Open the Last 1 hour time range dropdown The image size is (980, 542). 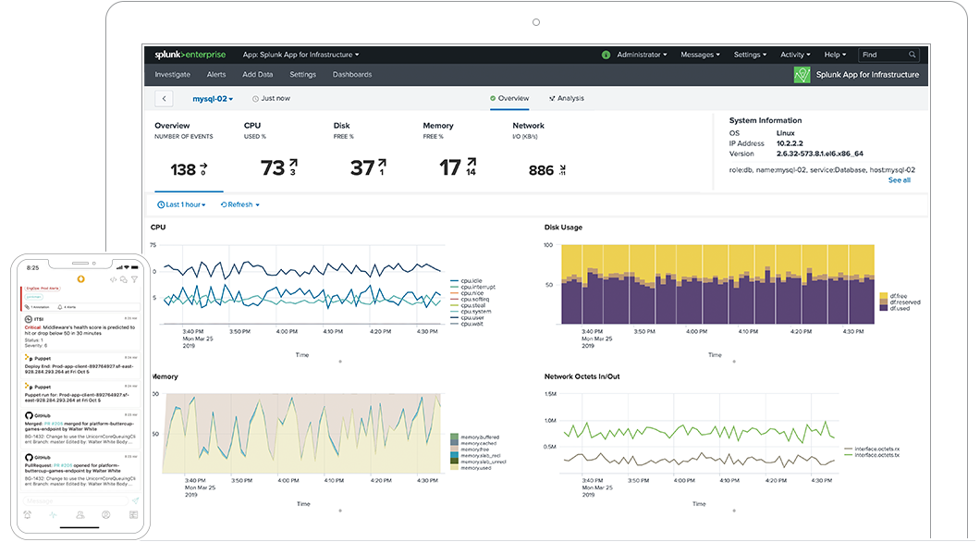coord(181,205)
